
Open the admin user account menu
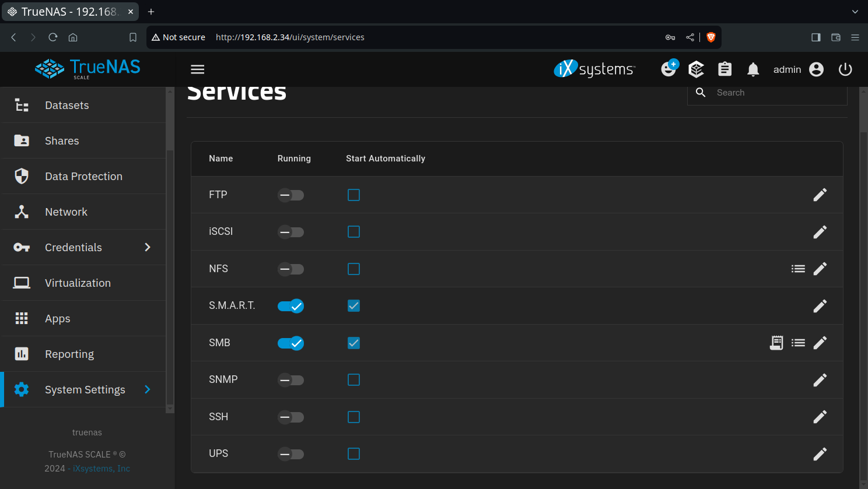pyautogui.click(x=799, y=69)
